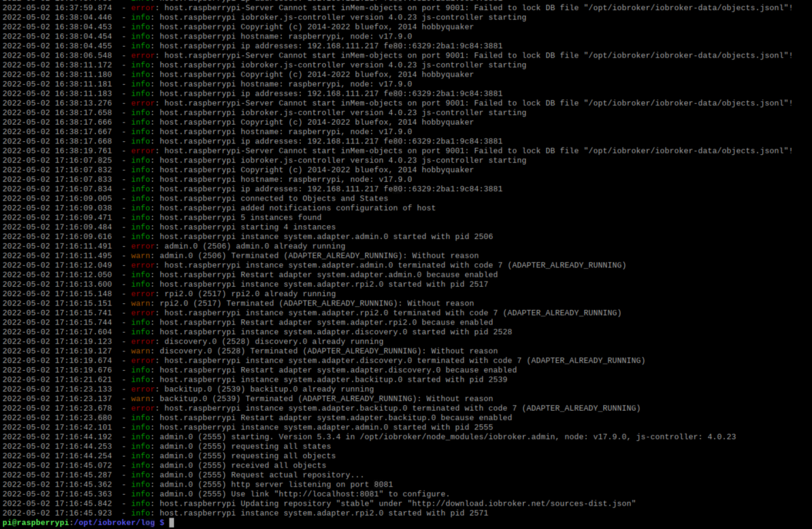Click the "warn" label on the 17:16:15.151 line
Image resolution: width=812 pixels, height=529 pixels.
tap(140, 303)
